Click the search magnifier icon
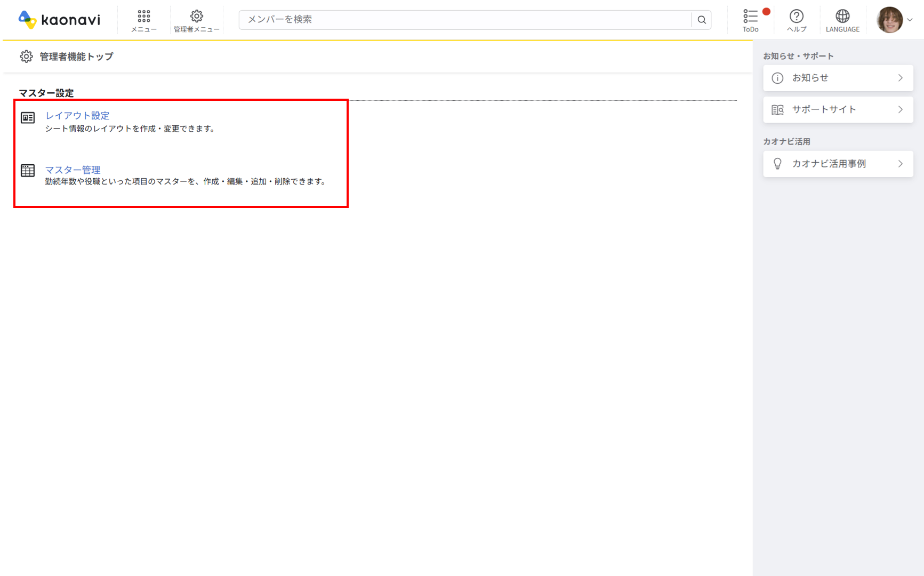924x576 pixels. tap(702, 20)
